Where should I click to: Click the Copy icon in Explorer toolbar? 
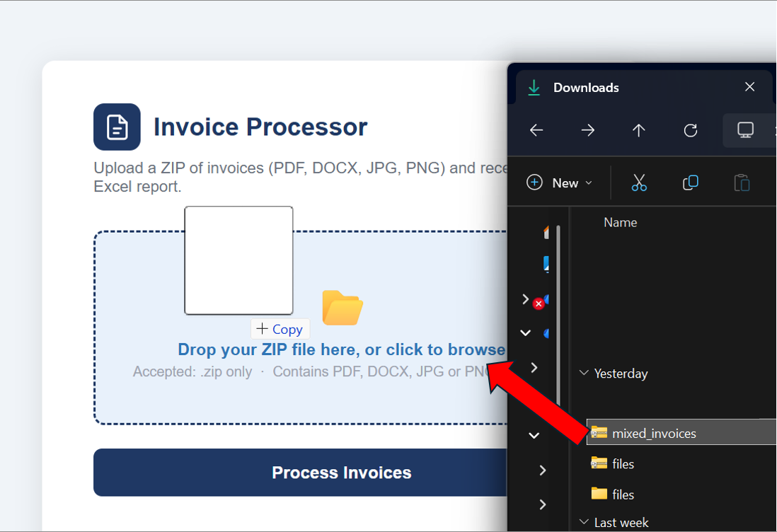(690, 183)
